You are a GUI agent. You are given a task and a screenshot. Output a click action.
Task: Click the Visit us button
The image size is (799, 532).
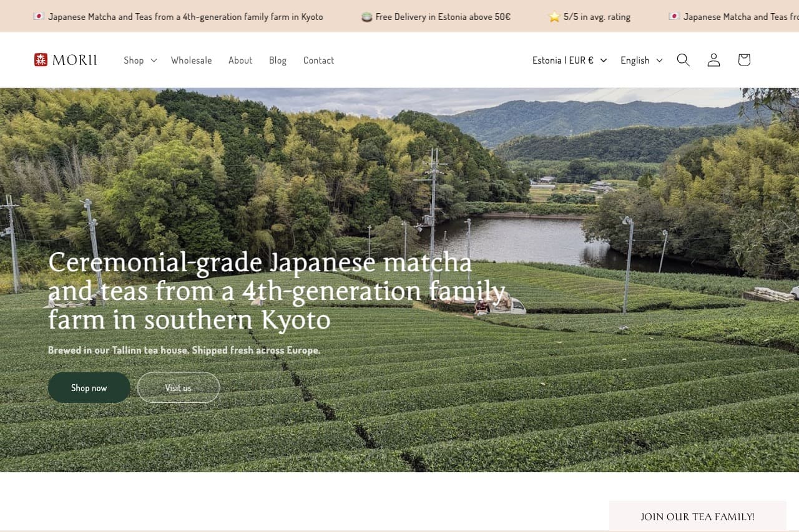[179, 387]
